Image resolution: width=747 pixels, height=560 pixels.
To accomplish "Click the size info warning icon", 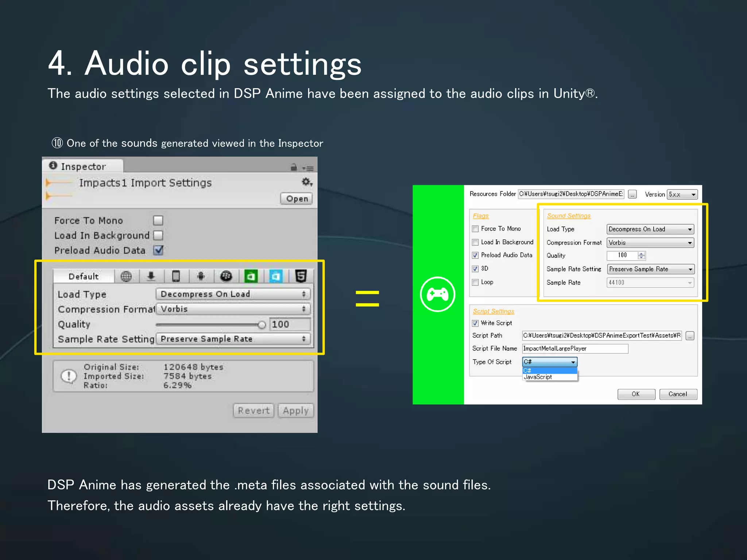I will 69,376.
